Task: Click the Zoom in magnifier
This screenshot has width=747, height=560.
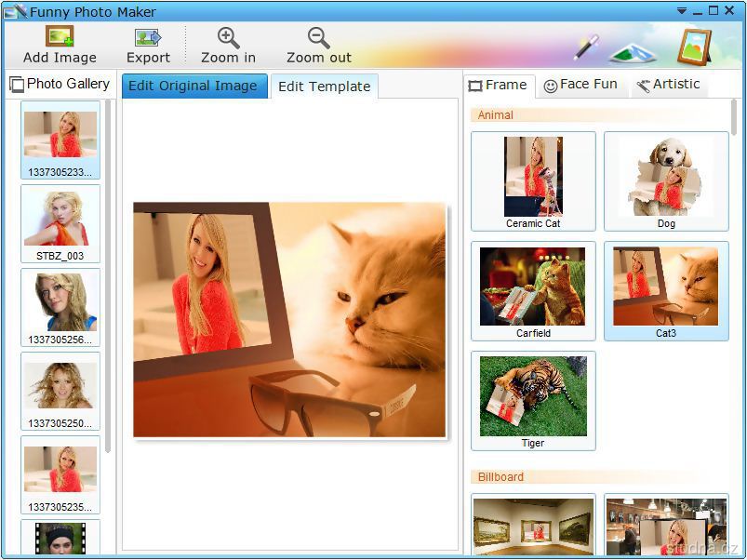Action: pos(228,38)
